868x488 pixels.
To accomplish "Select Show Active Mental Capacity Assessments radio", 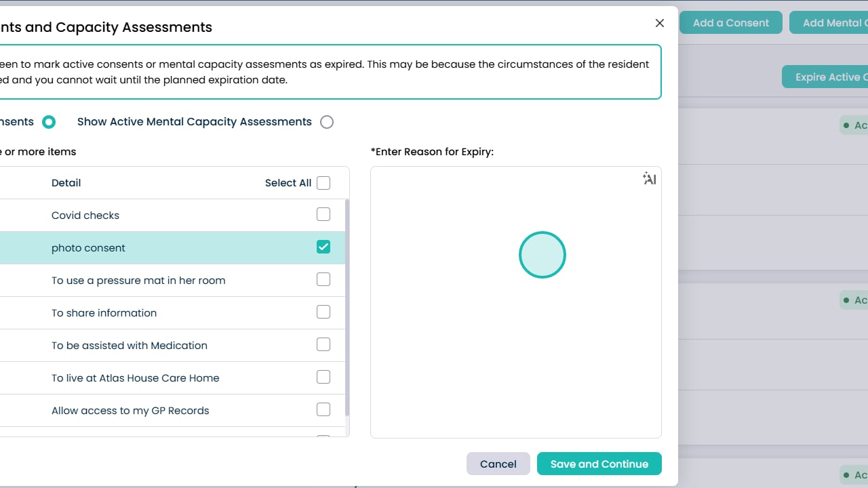I will (327, 122).
